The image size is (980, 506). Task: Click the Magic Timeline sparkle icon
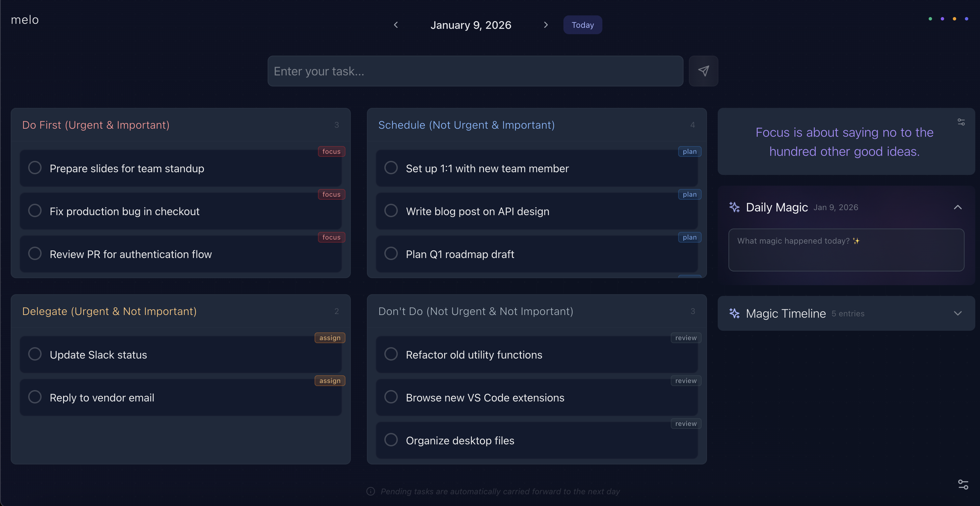[734, 313]
